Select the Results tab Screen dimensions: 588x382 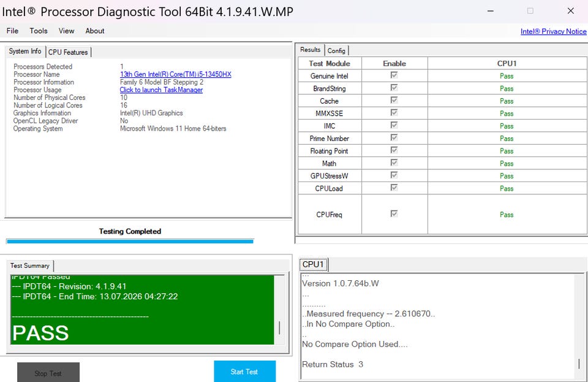coord(310,50)
